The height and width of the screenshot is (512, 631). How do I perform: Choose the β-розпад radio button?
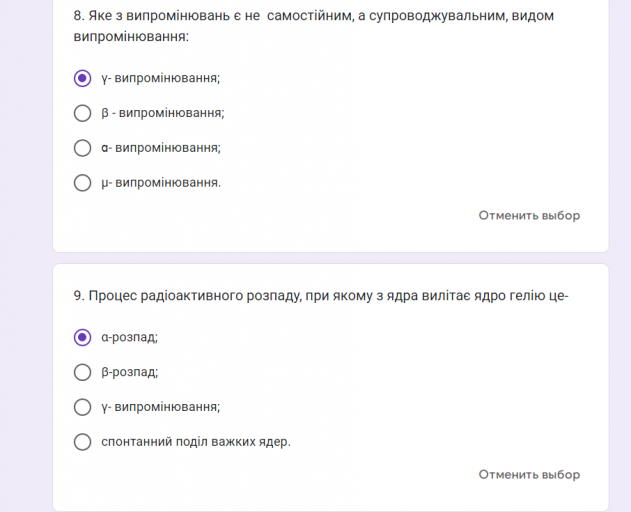(x=83, y=372)
